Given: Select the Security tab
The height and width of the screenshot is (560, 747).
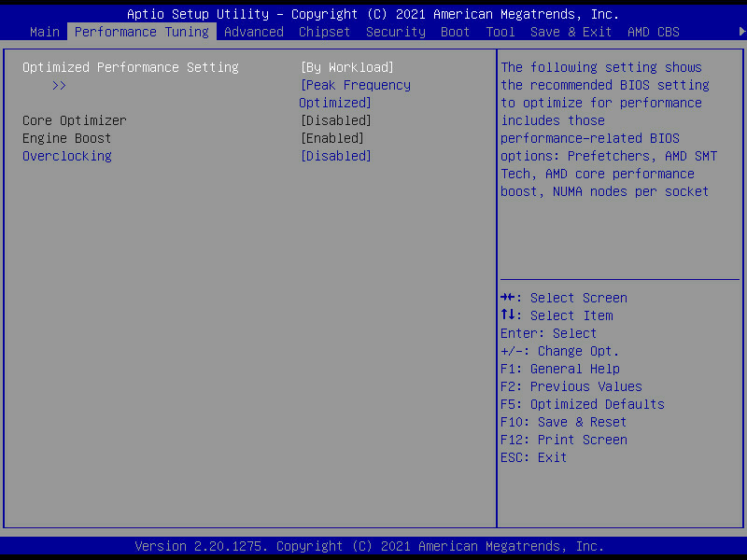Looking at the screenshot, I should pos(395,32).
